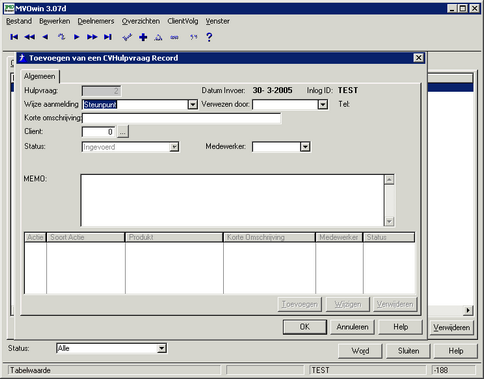Viewport: 484px width, 379px height.
Task: Click the main window Help button
Action: tap(456, 351)
